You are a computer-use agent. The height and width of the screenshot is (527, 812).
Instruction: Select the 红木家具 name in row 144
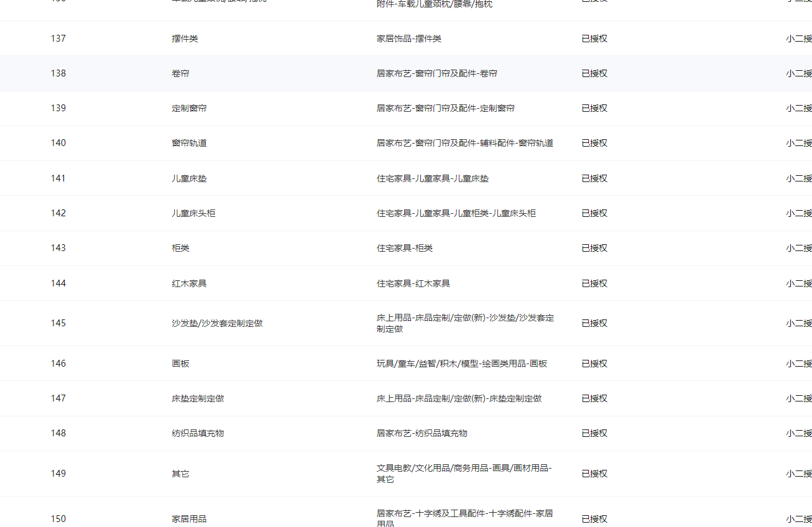click(189, 283)
